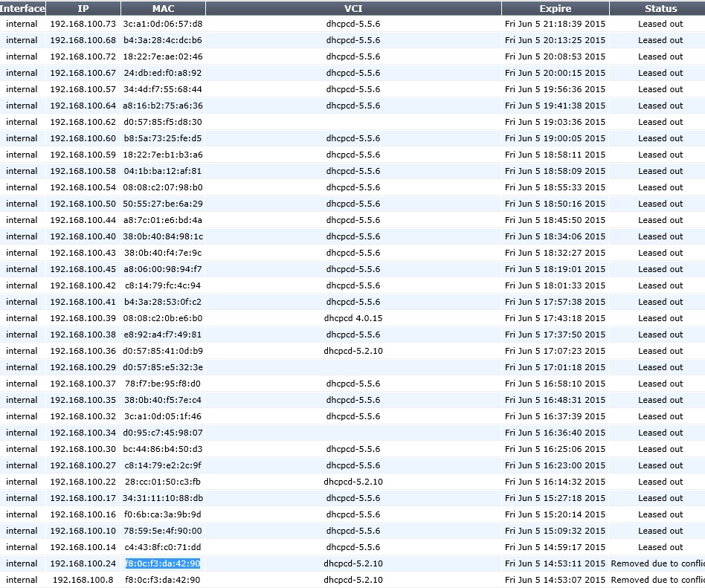Click MAC address e8:92:a4:f7:49:81
The image size is (705, 588).
(163, 335)
